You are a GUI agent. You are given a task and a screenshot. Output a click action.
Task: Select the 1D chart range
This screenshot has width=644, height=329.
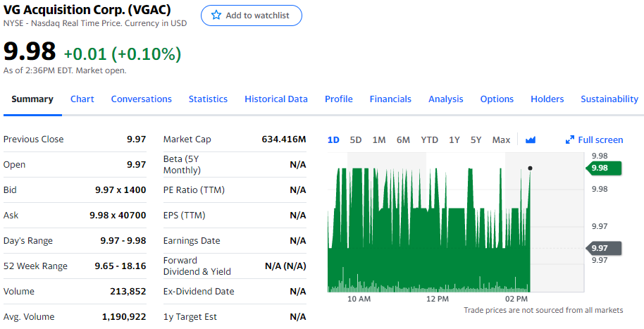click(x=333, y=140)
